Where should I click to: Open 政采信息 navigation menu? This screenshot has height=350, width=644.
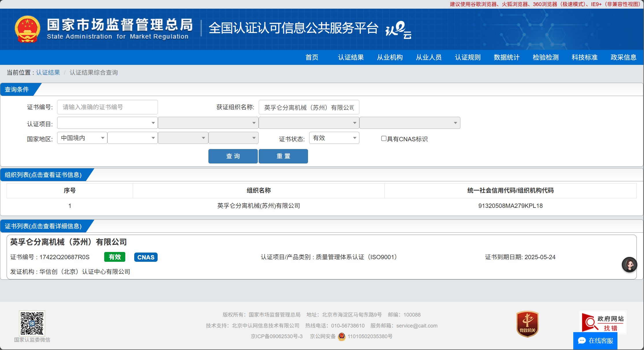624,57
